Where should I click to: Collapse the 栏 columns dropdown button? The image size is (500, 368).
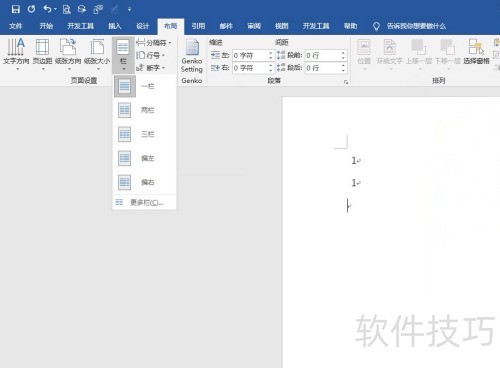click(123, 55)
